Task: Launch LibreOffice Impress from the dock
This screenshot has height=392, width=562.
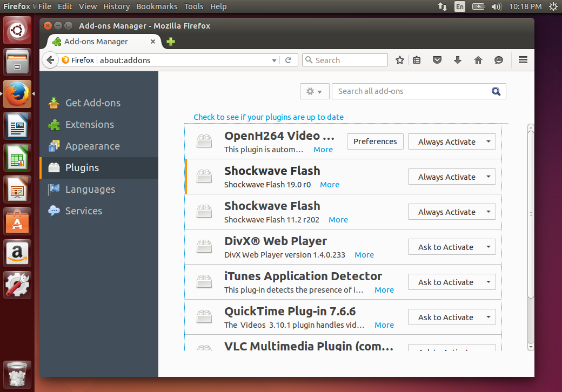Action: pyautogui.click(x=17, y=190)
